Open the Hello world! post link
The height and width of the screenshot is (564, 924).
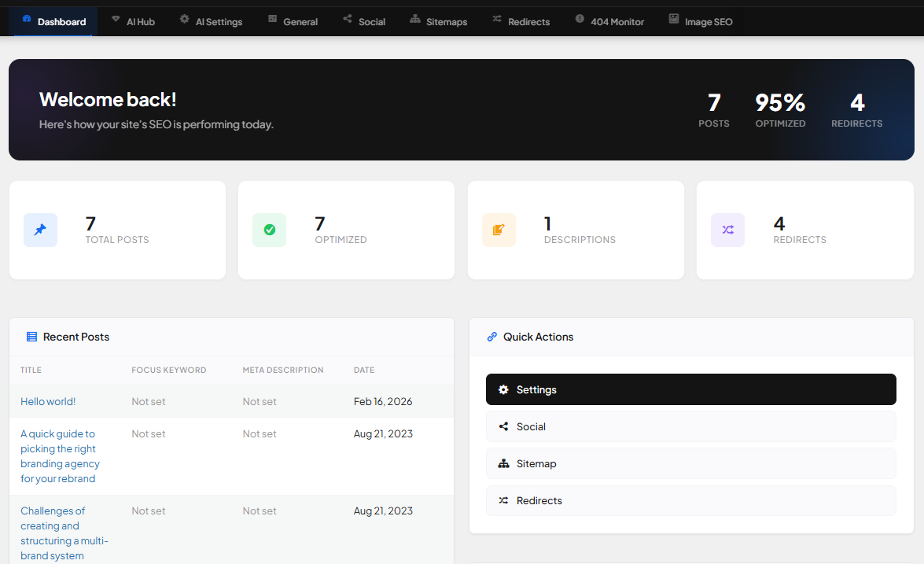[x=48, y=401]
